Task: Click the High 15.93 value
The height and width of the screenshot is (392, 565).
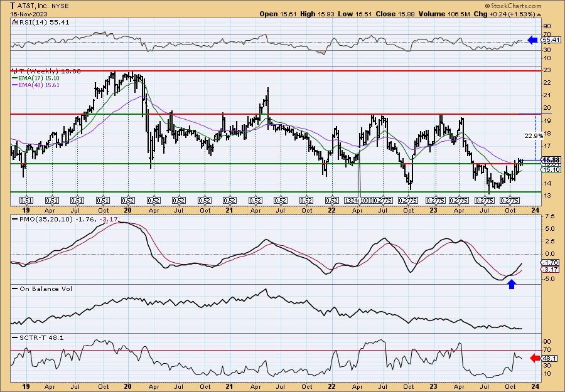Action: coord(317,14)
